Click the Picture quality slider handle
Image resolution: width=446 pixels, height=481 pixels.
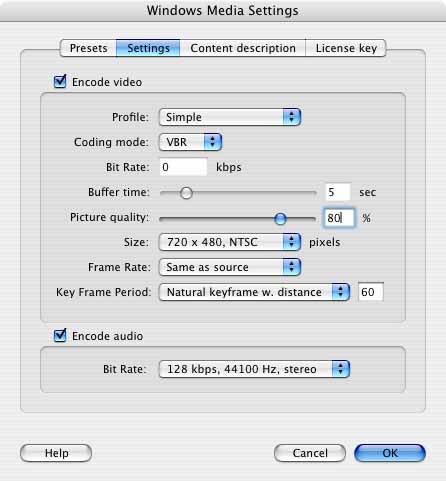click(x=280, y=219)
